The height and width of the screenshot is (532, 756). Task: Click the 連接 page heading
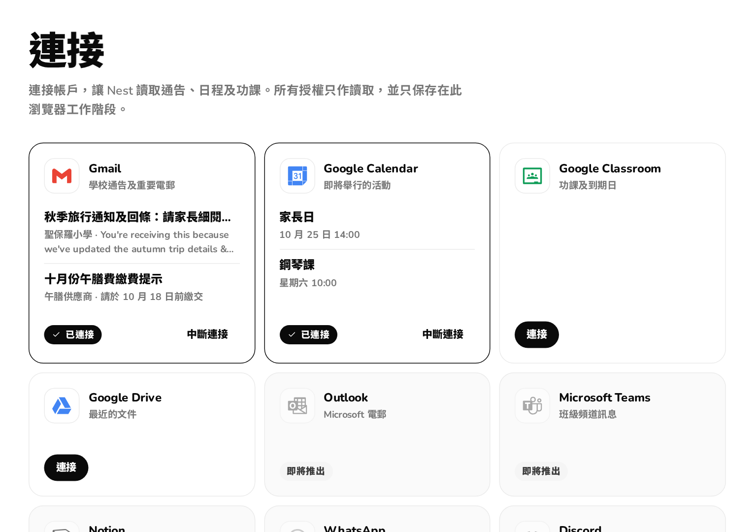pos(66,50)
